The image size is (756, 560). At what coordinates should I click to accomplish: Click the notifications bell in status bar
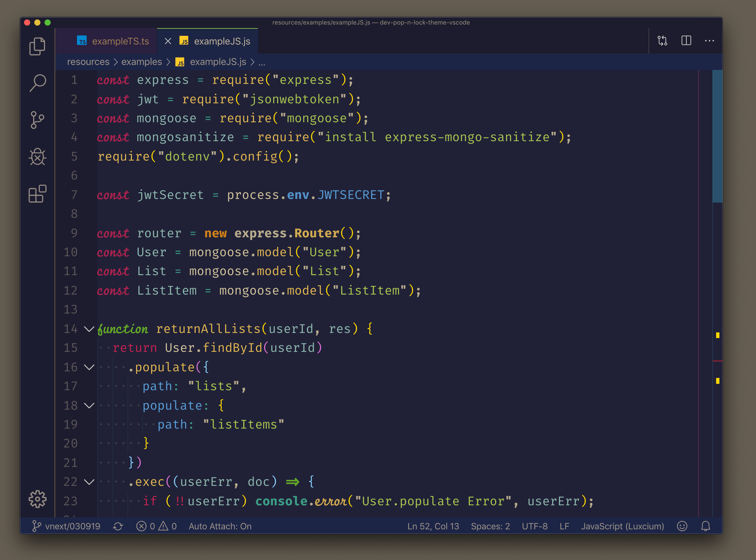click(705, 526)
